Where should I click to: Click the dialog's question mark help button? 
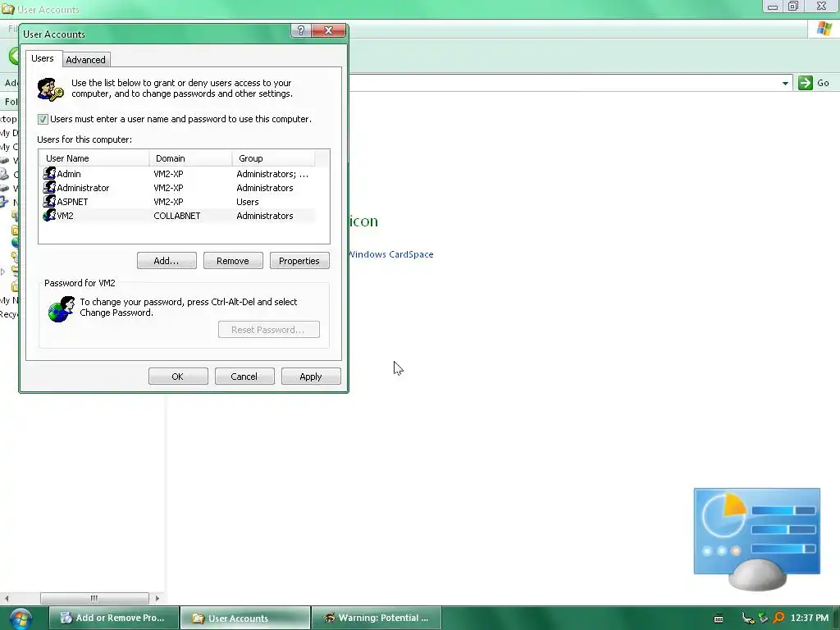(x=300, y=30)
